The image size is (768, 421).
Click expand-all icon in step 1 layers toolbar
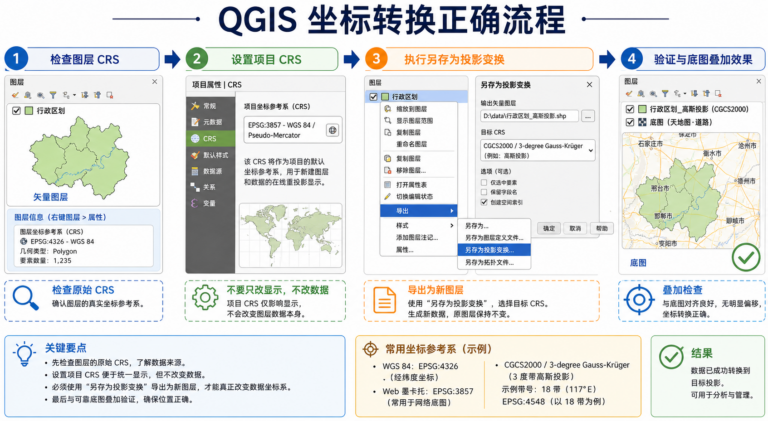coord(85,95)
